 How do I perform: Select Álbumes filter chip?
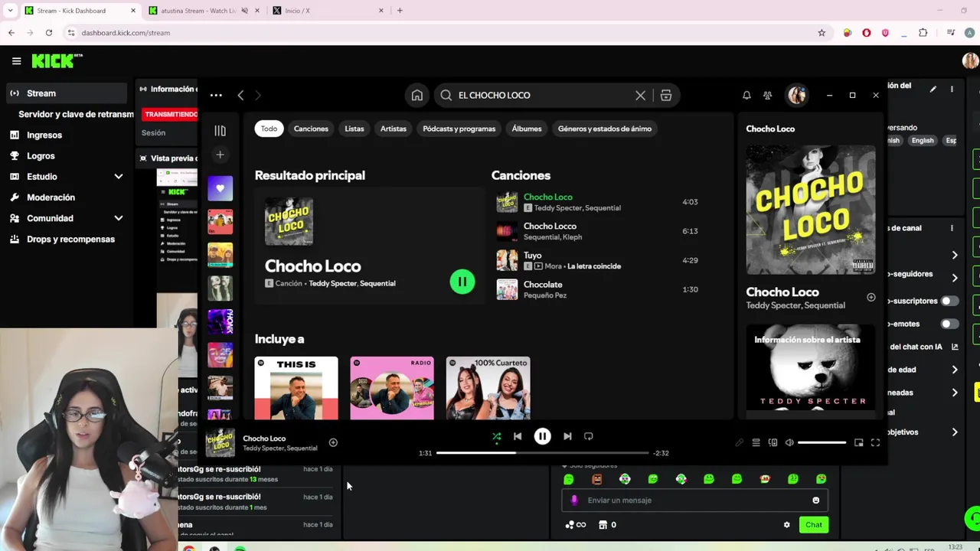527,129
